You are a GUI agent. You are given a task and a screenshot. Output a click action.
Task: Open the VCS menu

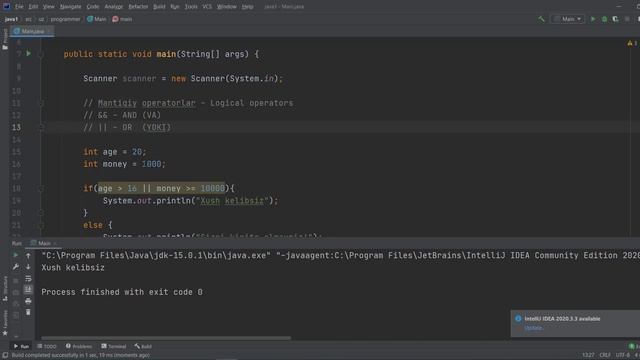pos(207,7)
